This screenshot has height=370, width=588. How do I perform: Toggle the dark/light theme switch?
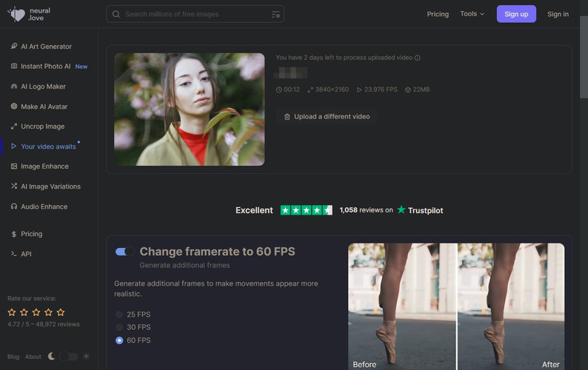(x=69, y=357)
